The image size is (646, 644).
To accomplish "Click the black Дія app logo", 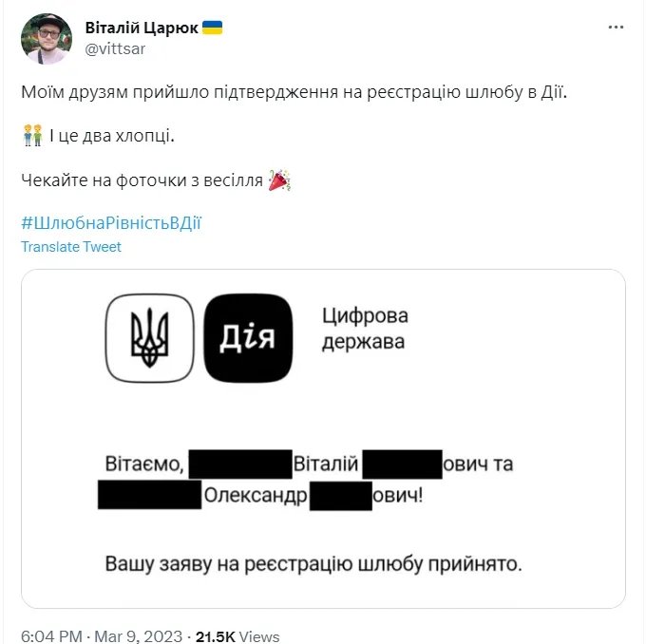I will 248,338.
